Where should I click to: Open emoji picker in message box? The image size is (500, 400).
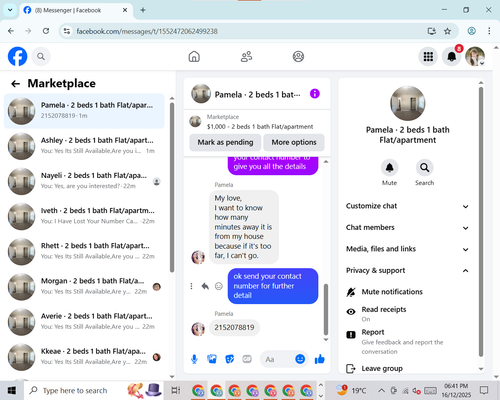[x=300, y=359]
